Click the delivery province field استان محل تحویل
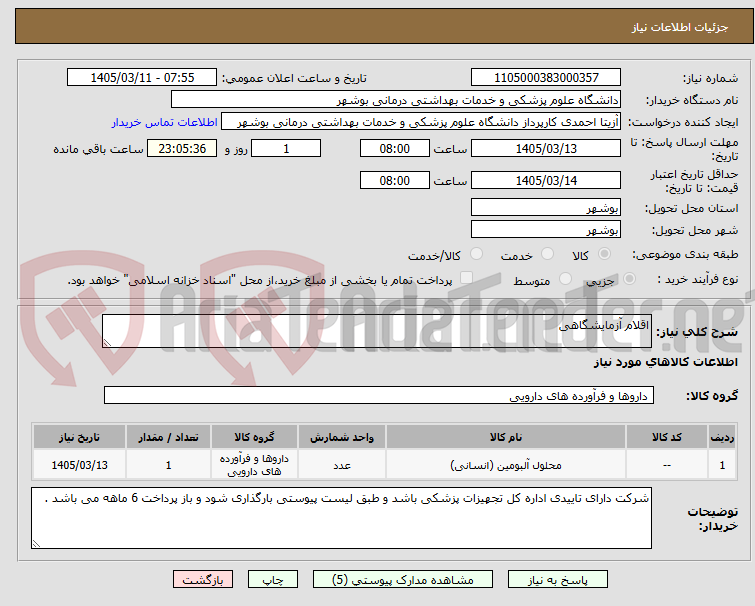The width and height of the screenshot is (755, 606). pos(546,207)
